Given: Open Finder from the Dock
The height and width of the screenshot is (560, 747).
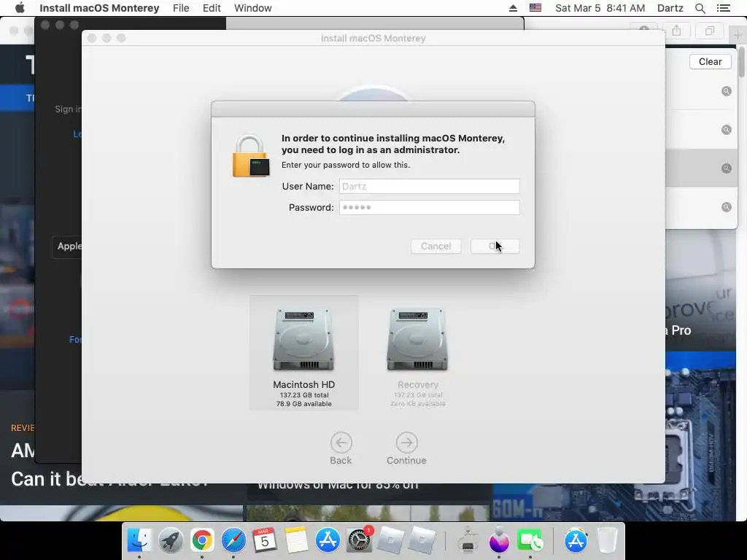Looking at the screenshot, I should (x=139, y=540).
